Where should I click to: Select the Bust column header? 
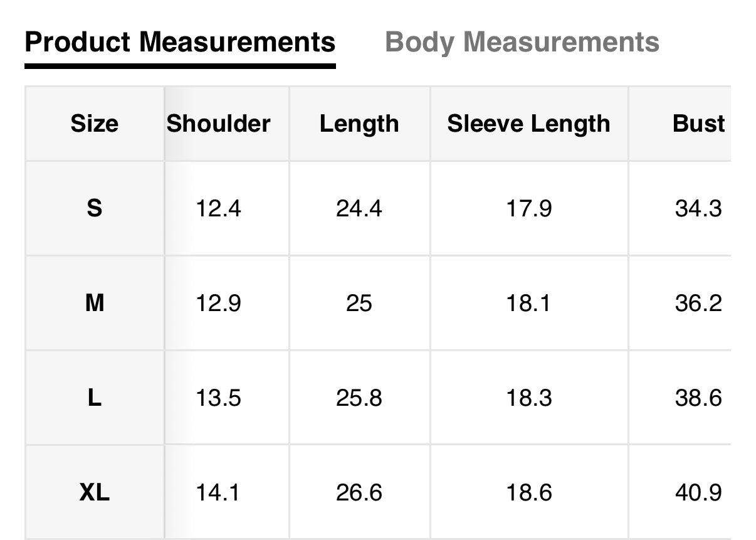(698, 124)
